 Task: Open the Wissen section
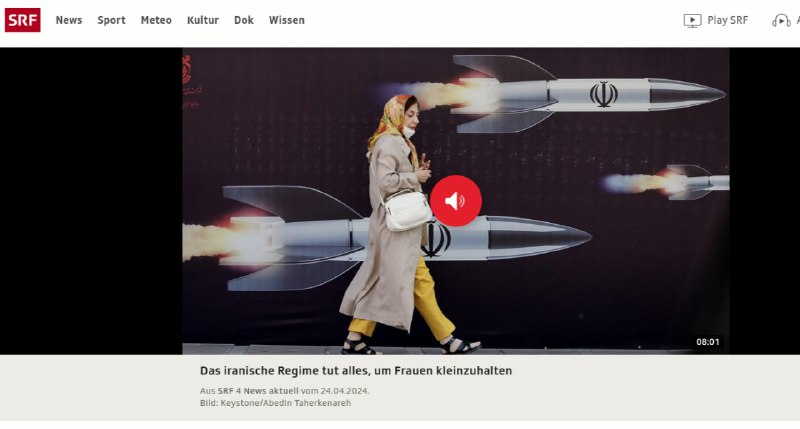287,20
